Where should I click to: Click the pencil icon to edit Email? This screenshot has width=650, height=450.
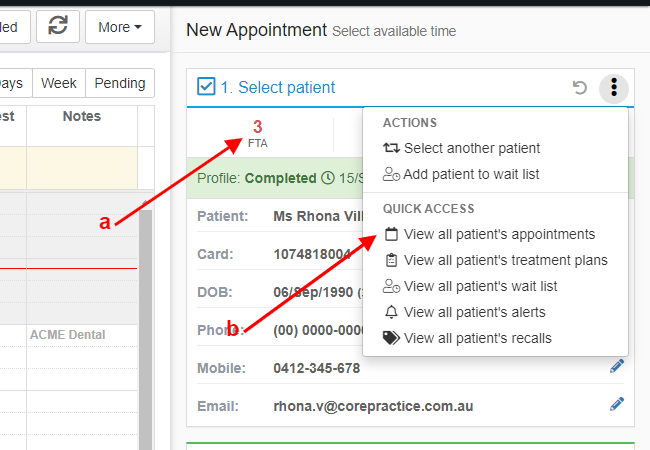tap(616, 404)
